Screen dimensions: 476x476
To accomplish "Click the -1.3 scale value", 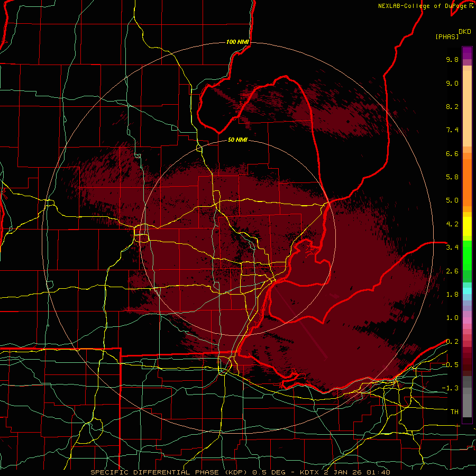I will click(x=450, y=388).
